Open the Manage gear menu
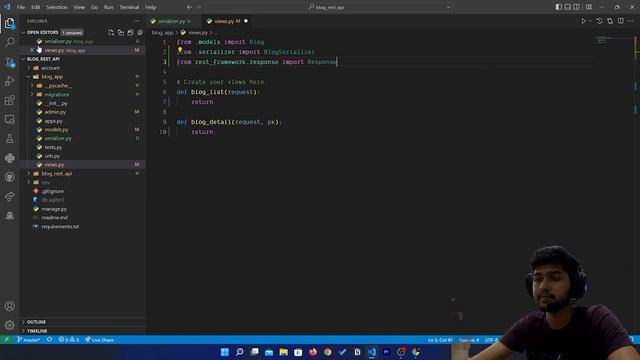 click(x=10, y=325)
